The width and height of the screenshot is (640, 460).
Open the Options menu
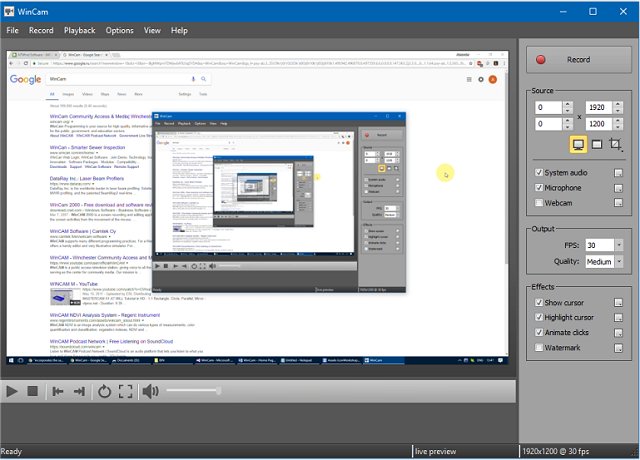119,31
